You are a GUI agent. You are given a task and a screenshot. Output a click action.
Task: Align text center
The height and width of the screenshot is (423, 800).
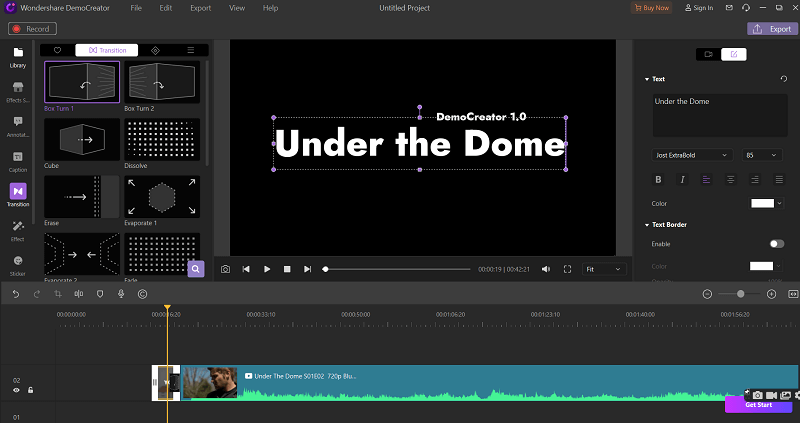click(x=731, y=180)
